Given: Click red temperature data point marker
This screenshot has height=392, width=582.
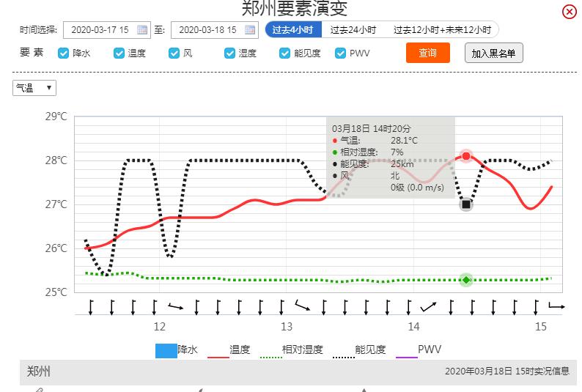Looking at the screenshot, I should (466, 156).
